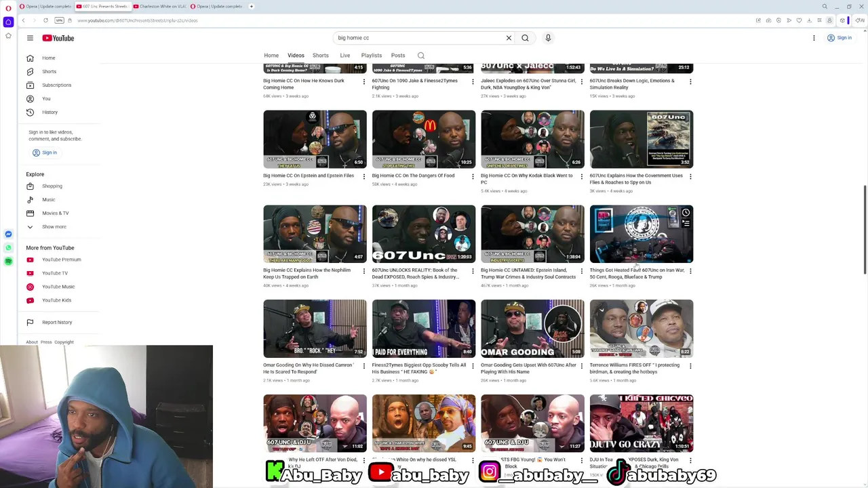Image resolution: width=868 pixels, height=488 pixels.
Task: Go back with browser back arrow
Action: point(23,20)
